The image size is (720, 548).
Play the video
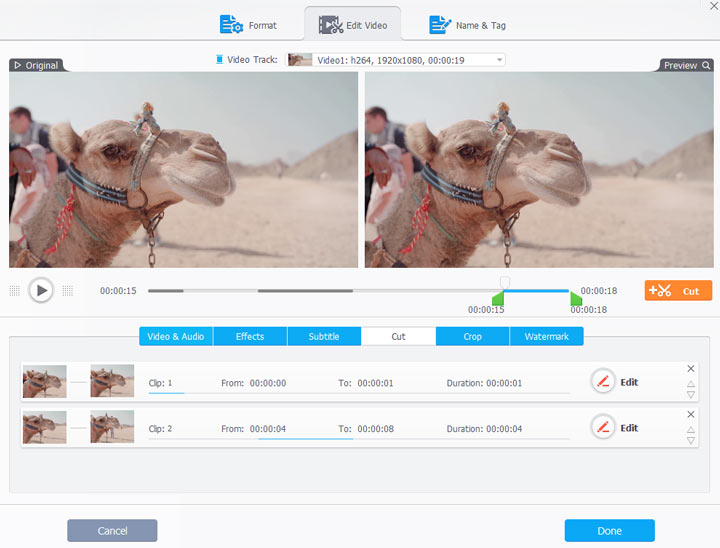click(x=41, y=290)
